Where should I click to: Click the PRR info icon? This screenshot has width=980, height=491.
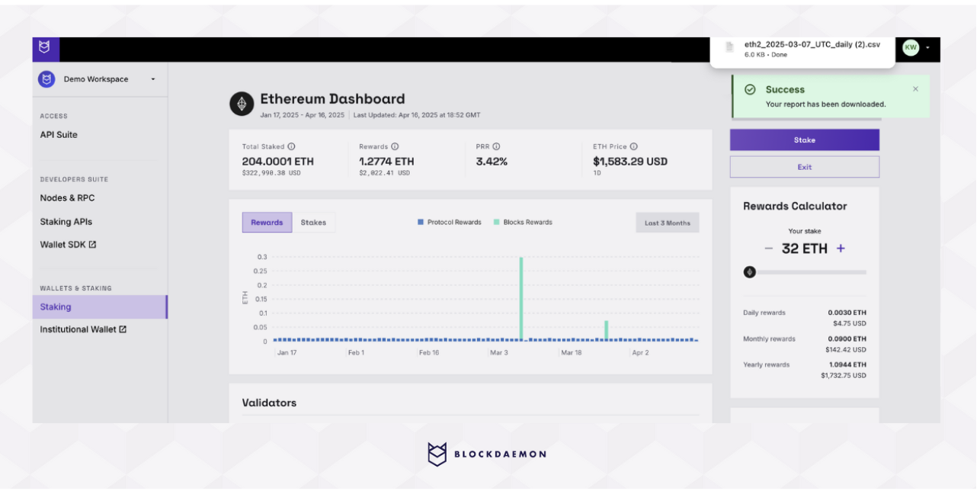pos(496,146)
